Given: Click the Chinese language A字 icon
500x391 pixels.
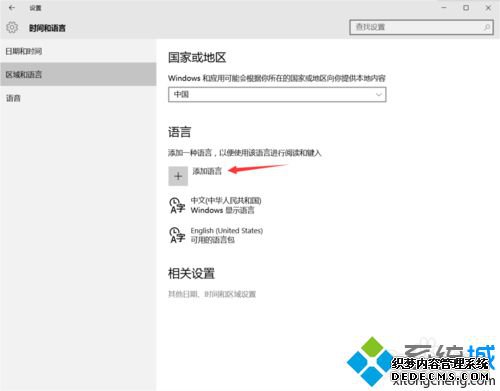Looking at the screenshot, I should 177,205.
